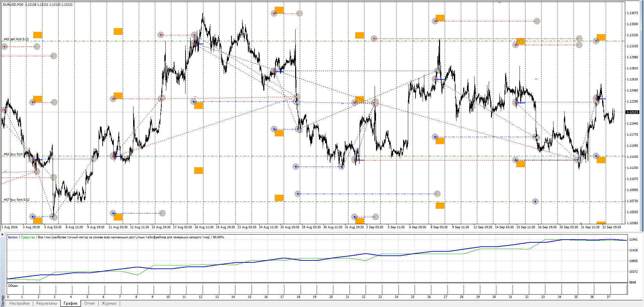Switch to the Журнал tab
This screenshot has width=644, height=307.
(109, 303)
